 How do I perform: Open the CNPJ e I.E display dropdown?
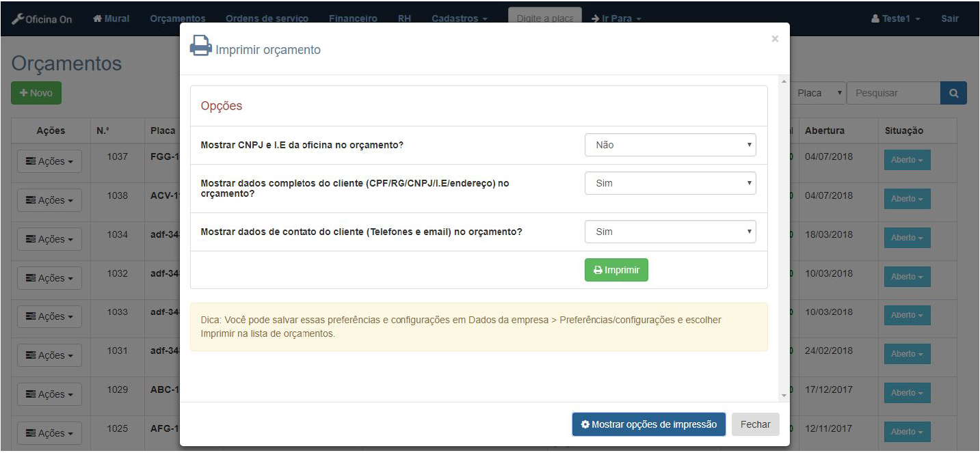click(670, 145)
